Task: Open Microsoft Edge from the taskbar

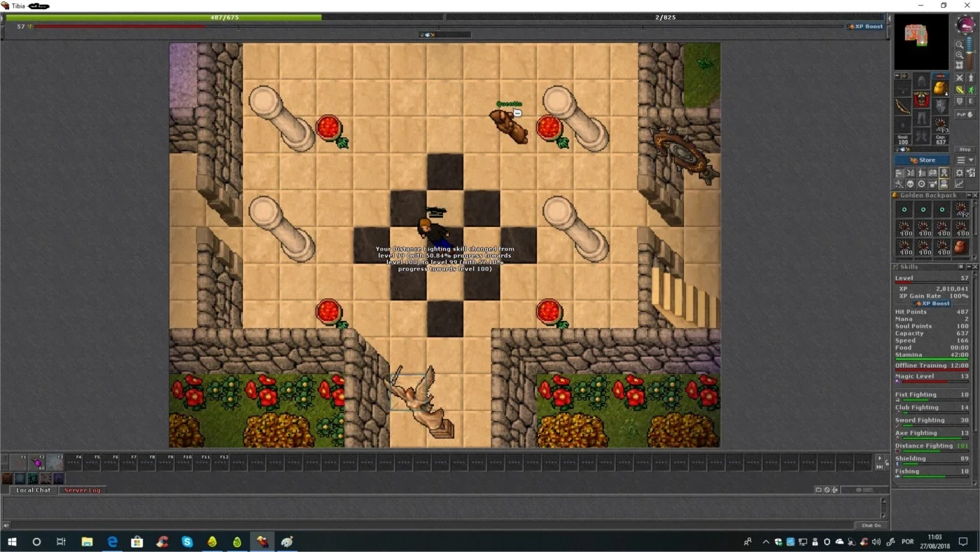Action: (x=112, y=541)
